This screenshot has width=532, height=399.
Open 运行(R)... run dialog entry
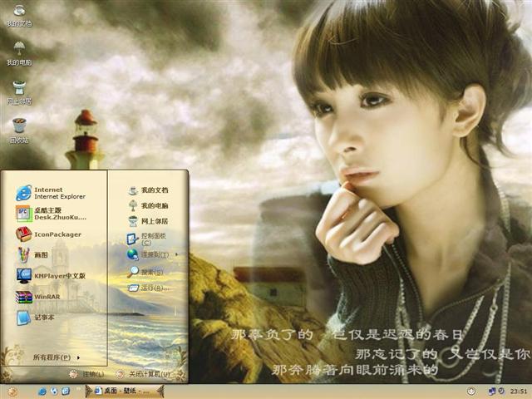click(x=148, y=288)
